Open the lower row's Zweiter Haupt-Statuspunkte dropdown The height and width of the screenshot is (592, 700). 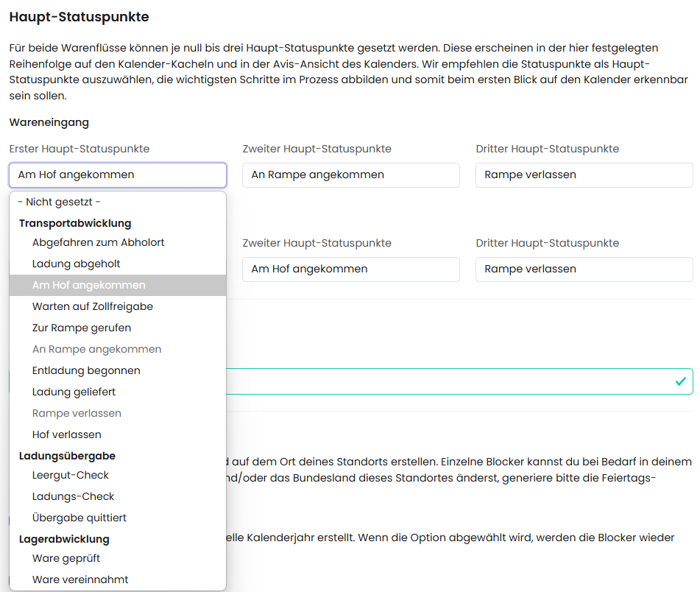350,269
